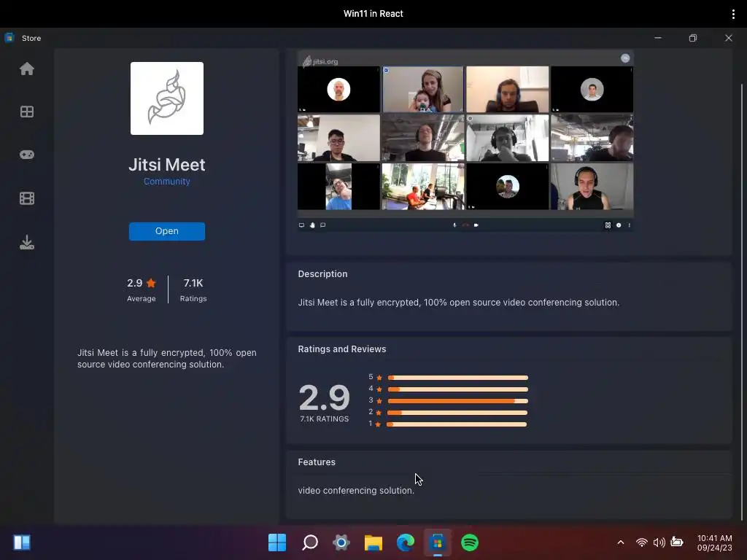
Task: Click the Description heading
Action: [x=322, y=274]
